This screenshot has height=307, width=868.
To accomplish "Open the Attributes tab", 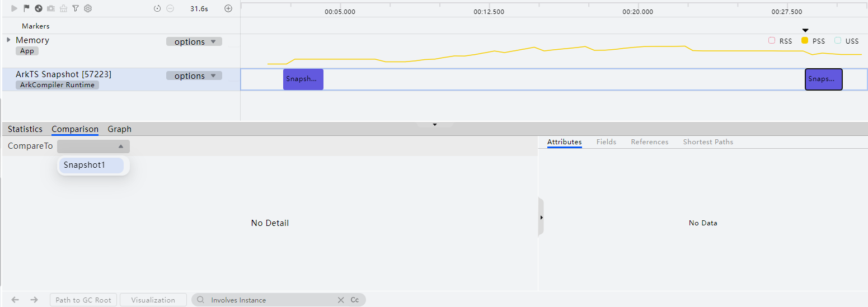I will [565, 142].
